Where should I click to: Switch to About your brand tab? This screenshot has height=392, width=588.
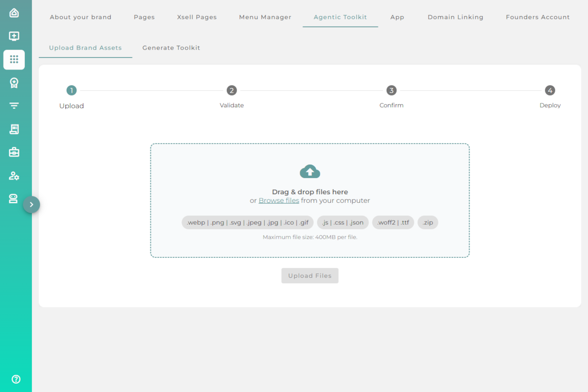pos(81,17)
